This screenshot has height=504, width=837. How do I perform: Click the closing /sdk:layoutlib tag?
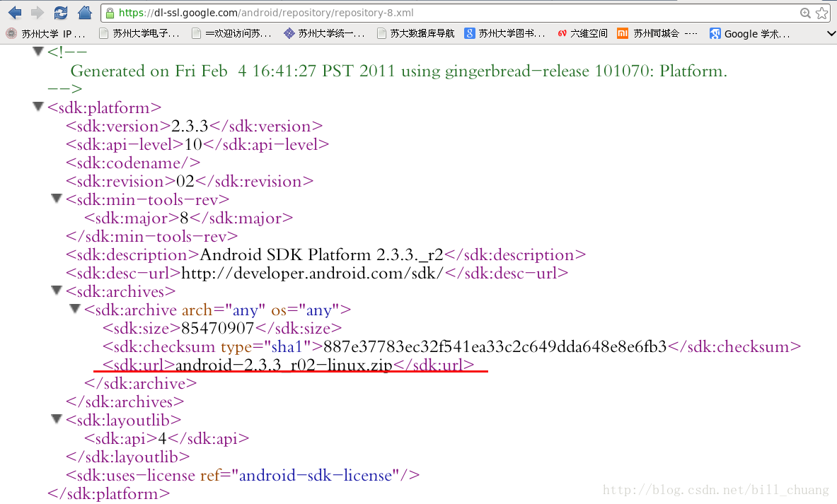127,457
